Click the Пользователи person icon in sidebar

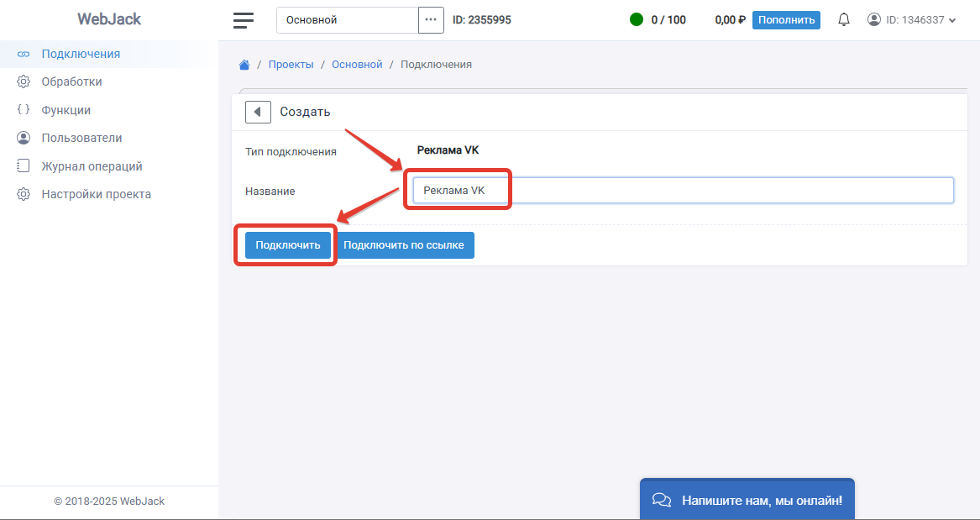[24, 138]
